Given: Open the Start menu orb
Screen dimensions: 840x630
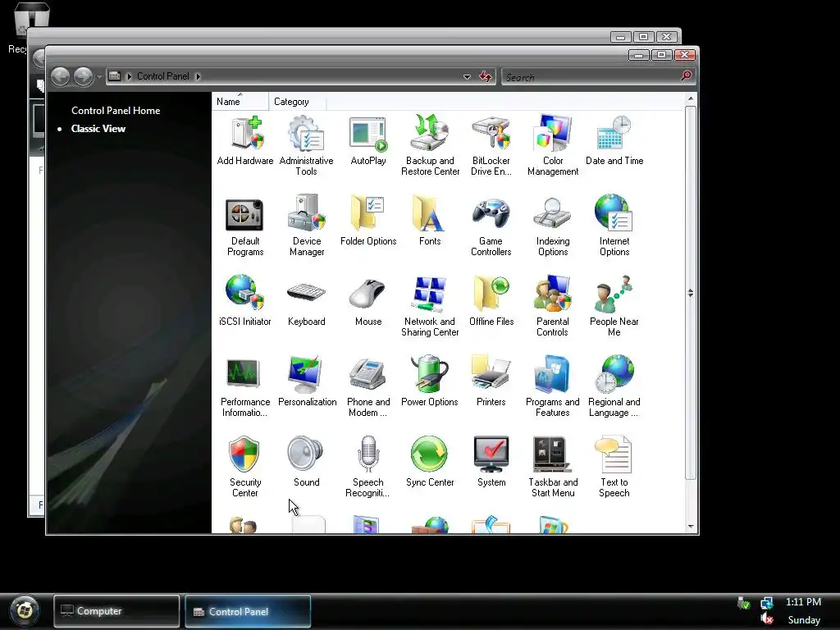Looking at the screenshot, I should [25, 610].
